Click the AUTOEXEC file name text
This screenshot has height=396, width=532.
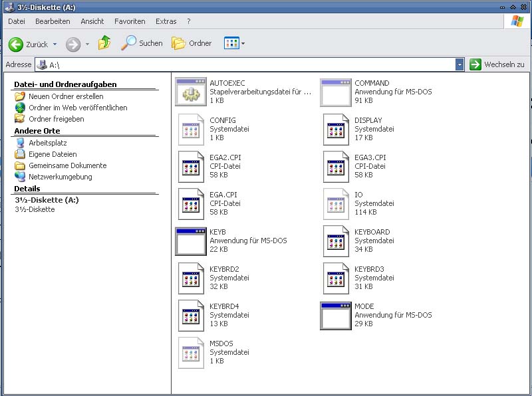(x=227, y=83)
